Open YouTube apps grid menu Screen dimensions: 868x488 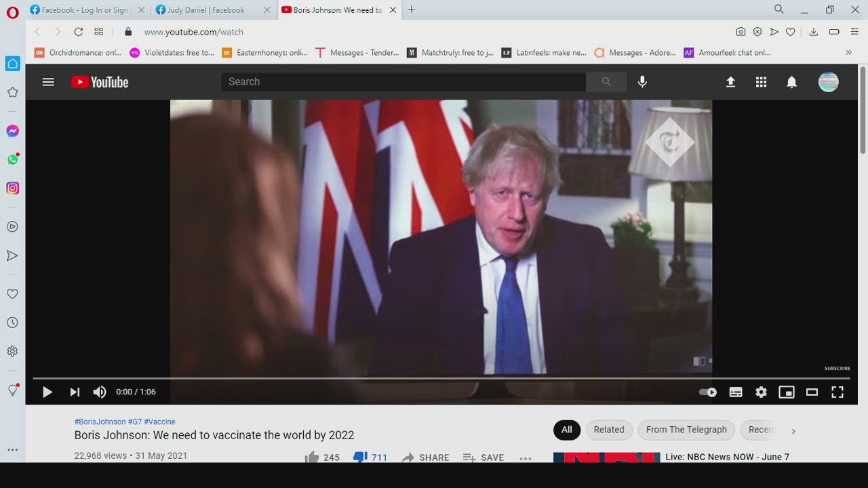click(x=761, y=82)
